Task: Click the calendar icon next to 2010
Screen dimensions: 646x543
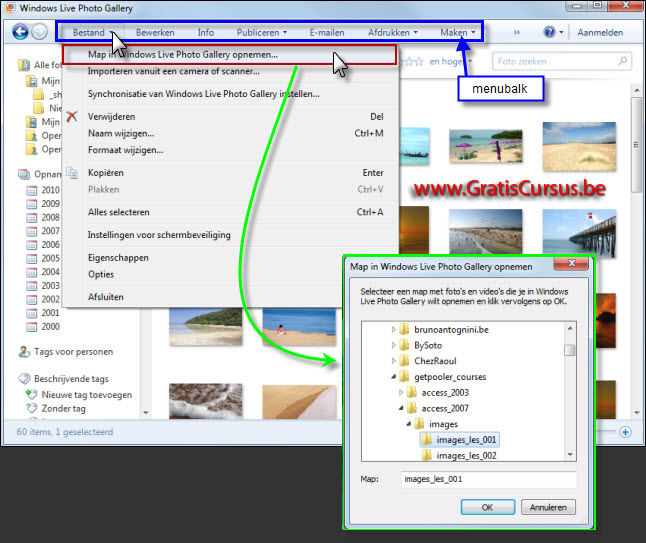Action: point(32,190)
